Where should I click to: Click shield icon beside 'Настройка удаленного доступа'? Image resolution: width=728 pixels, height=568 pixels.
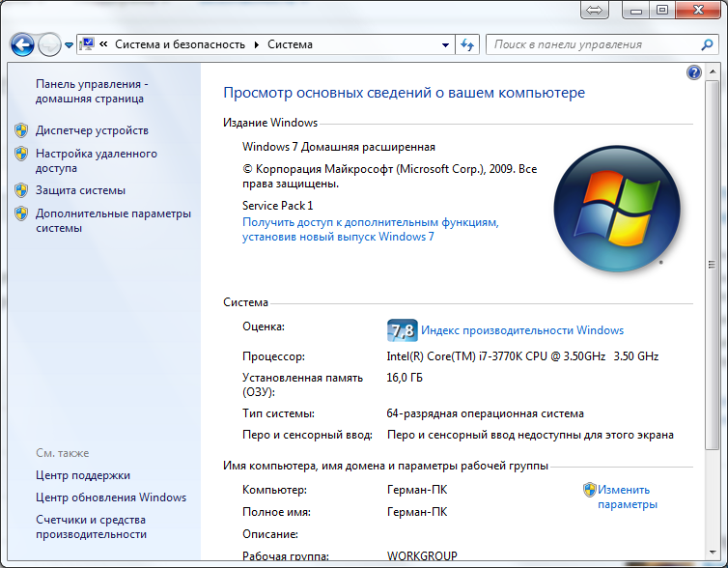pos(21,154)
